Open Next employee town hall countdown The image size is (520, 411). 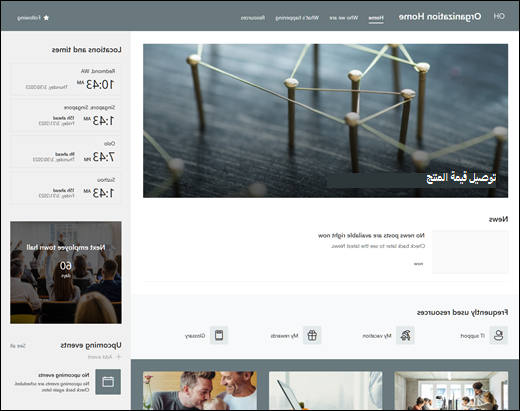[66, 272]
